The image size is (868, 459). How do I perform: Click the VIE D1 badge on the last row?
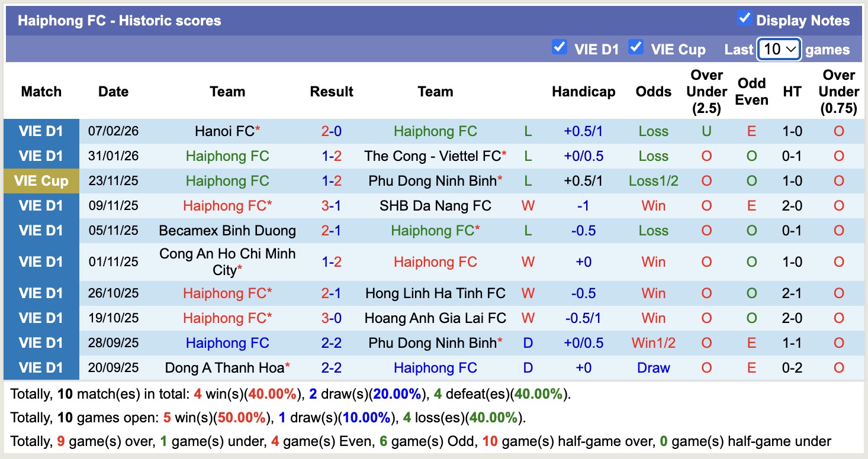point(41,367)
